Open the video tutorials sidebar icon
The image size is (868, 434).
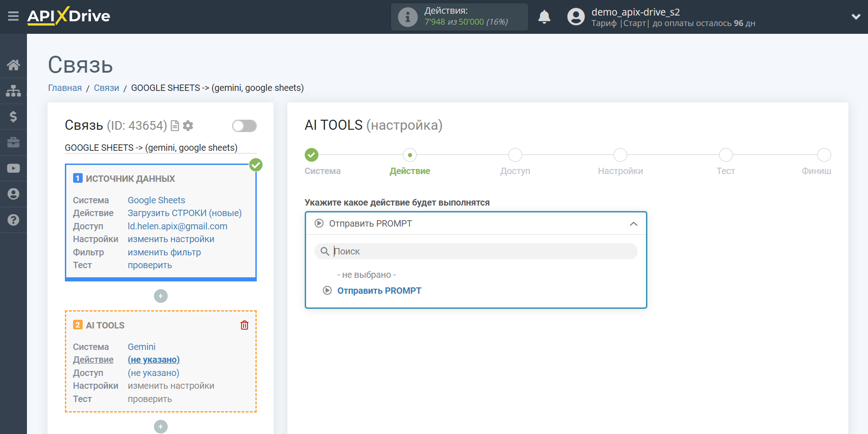click(13, 169)
